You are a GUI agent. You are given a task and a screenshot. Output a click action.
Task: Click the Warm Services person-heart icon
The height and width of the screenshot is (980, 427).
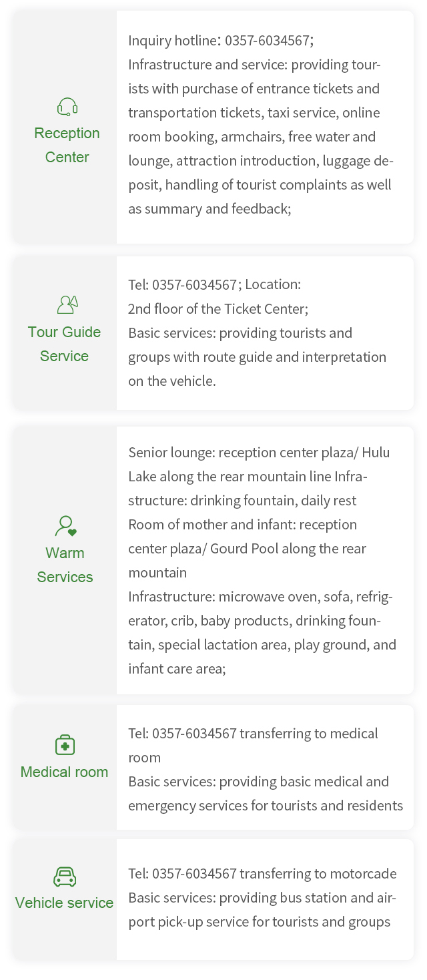point(65,526)
